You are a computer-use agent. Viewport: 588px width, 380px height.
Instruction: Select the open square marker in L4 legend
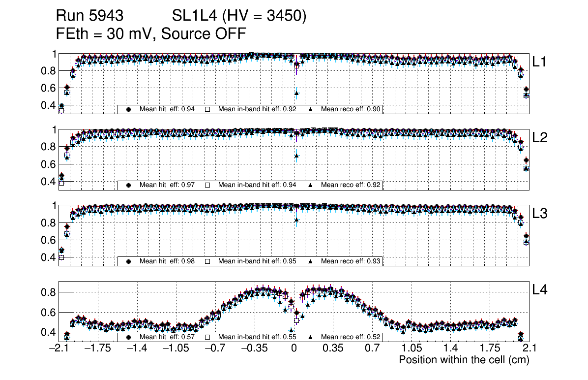pos(207,338)
